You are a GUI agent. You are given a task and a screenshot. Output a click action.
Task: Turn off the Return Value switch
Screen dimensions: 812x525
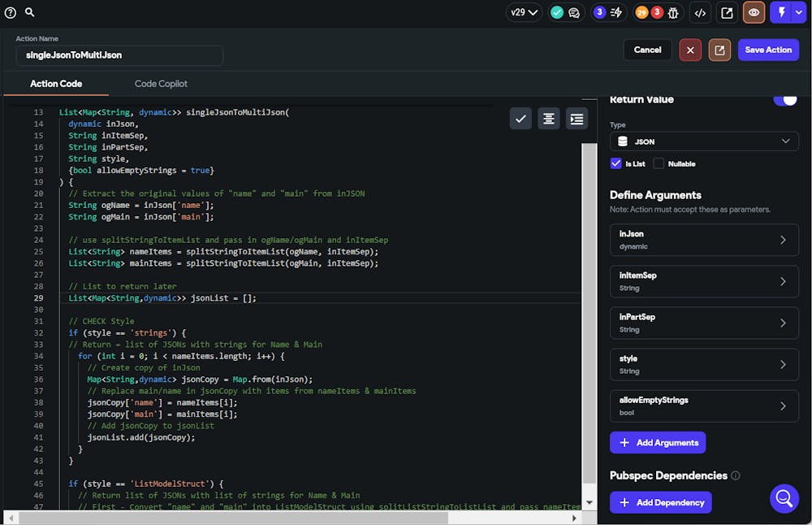click(784, 99)
